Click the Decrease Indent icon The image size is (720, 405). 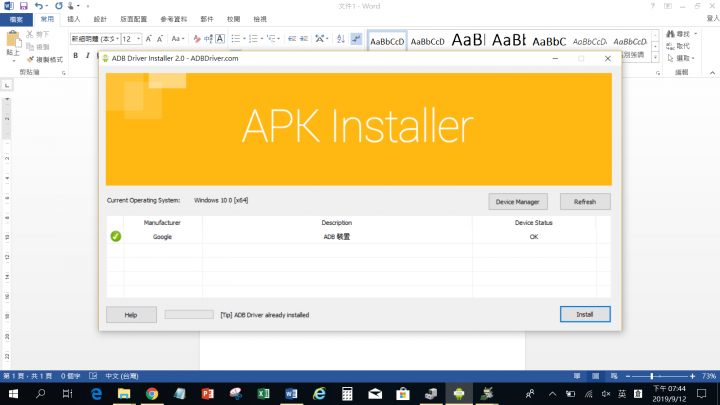pyautogui.click(x=292, y=39)
